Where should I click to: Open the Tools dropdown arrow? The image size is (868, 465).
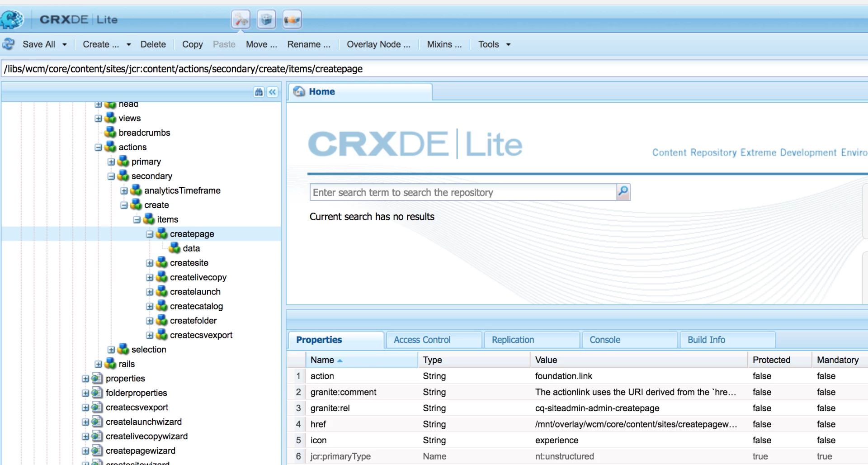tap(509, 44)
